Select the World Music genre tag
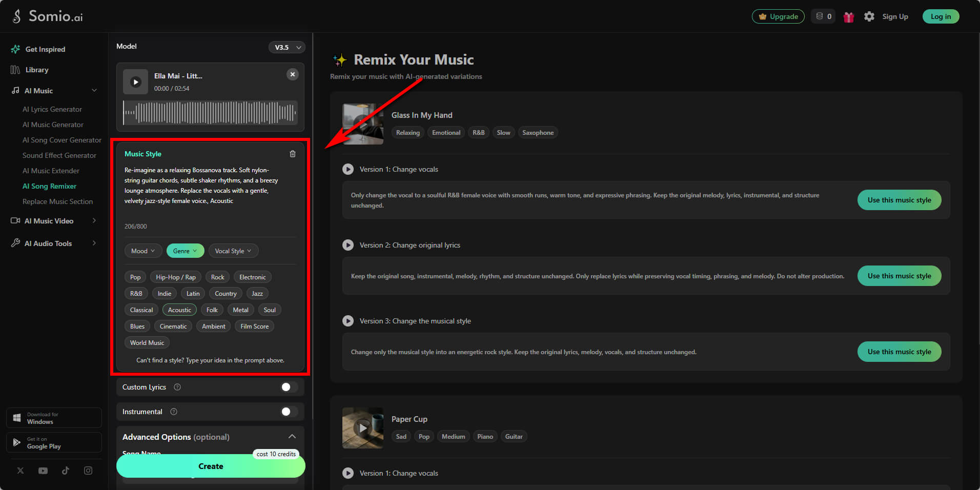The height and width of the screenshot is (490, 980). click(147, 343)
